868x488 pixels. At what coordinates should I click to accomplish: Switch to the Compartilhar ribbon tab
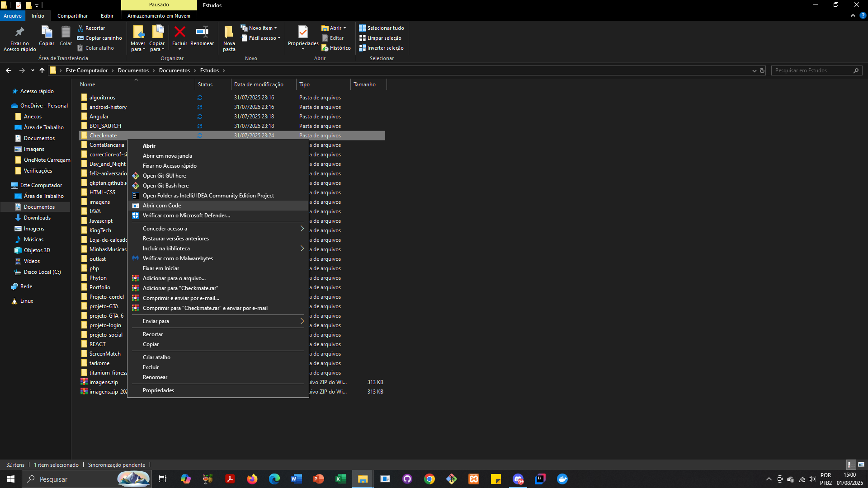[72, 16]
